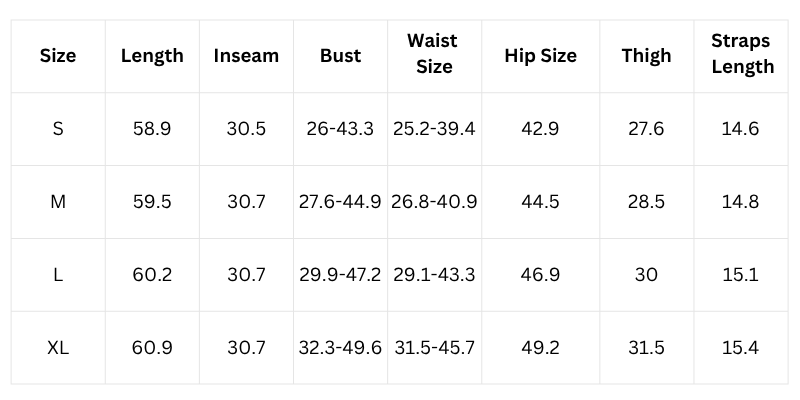The width and height of the screenshot is (800, 400).
Task: Select hip size value 49.2
Action: 540,348
